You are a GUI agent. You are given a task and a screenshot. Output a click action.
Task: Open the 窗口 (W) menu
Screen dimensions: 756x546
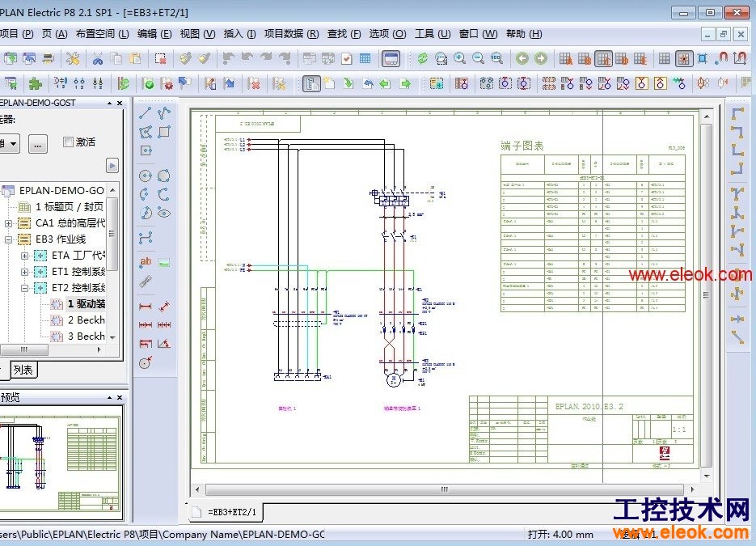click(478, 34)
